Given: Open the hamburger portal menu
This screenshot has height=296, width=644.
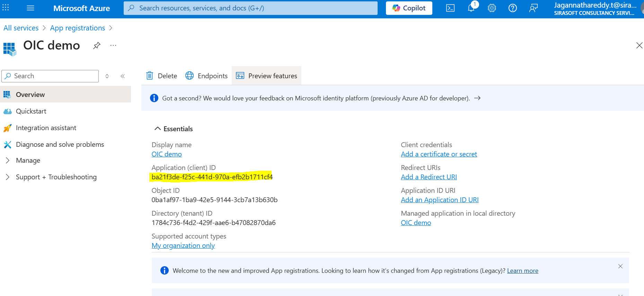Looking at the screenshot, I should tap(30, 8).
